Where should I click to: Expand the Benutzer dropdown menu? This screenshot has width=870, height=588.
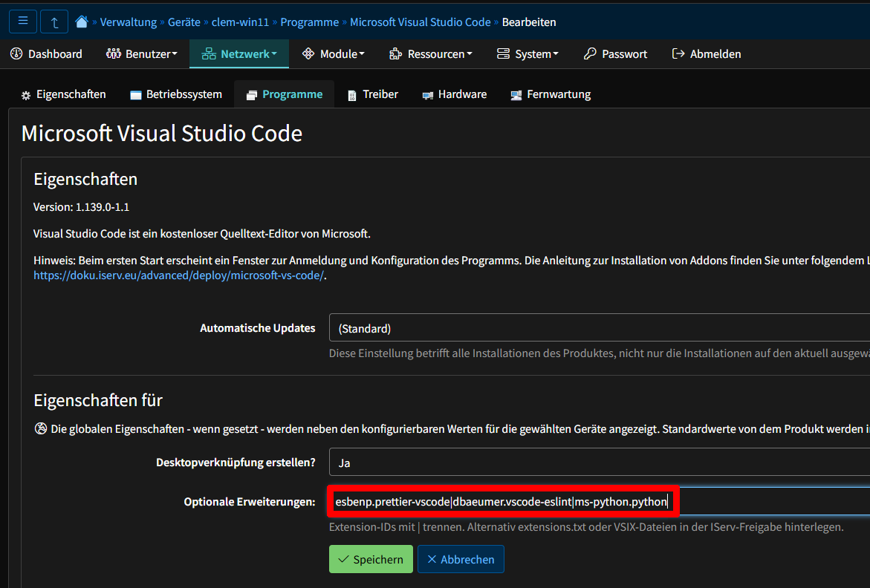[x=142, y=53]
